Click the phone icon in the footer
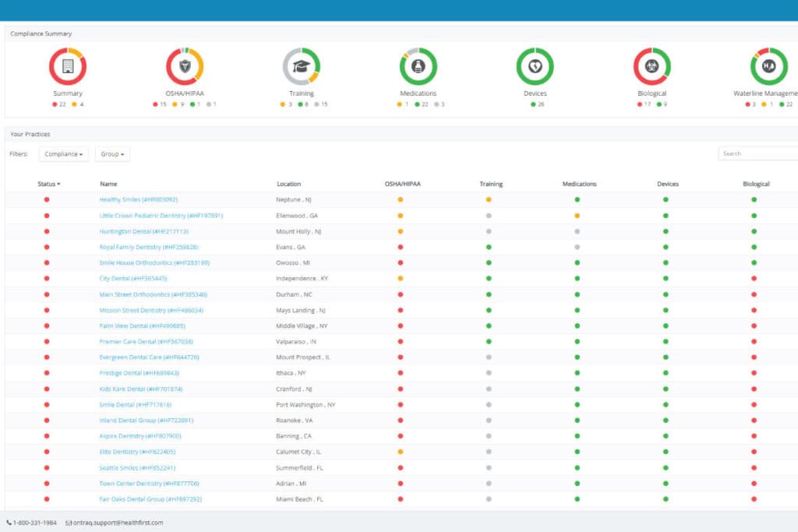This screenshot has height=532, width=798. click(x=9, y=523)
